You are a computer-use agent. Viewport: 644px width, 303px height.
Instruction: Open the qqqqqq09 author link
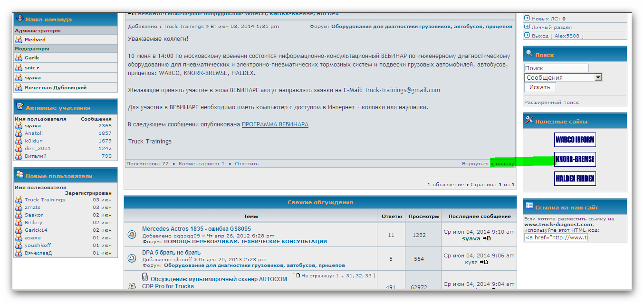187,236
